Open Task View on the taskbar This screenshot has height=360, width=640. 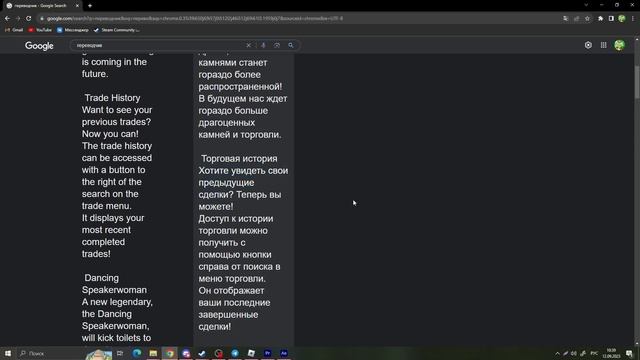[120, 353]
